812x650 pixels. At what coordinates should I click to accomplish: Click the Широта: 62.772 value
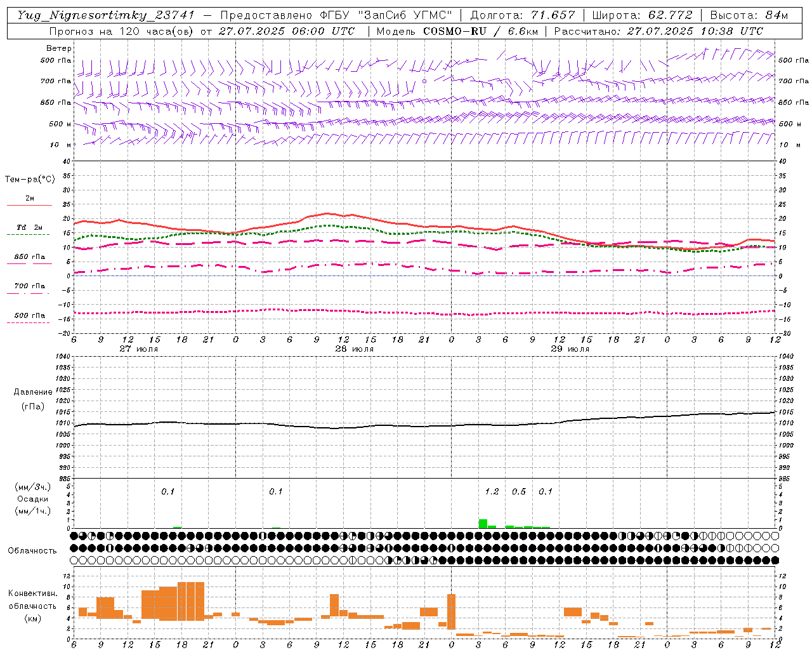(642, 15)
